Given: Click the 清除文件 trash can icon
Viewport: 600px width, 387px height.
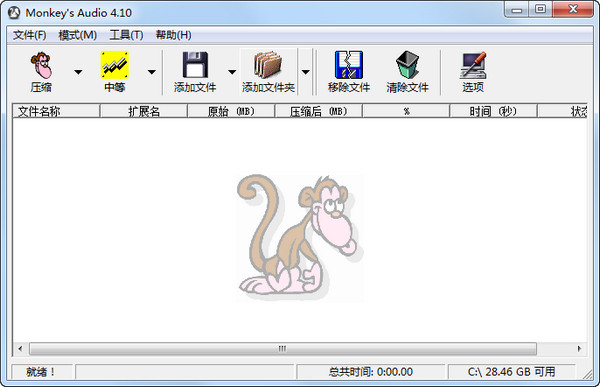Looking at the screenshot, I should pyautogui.click(x=408, y=65).
